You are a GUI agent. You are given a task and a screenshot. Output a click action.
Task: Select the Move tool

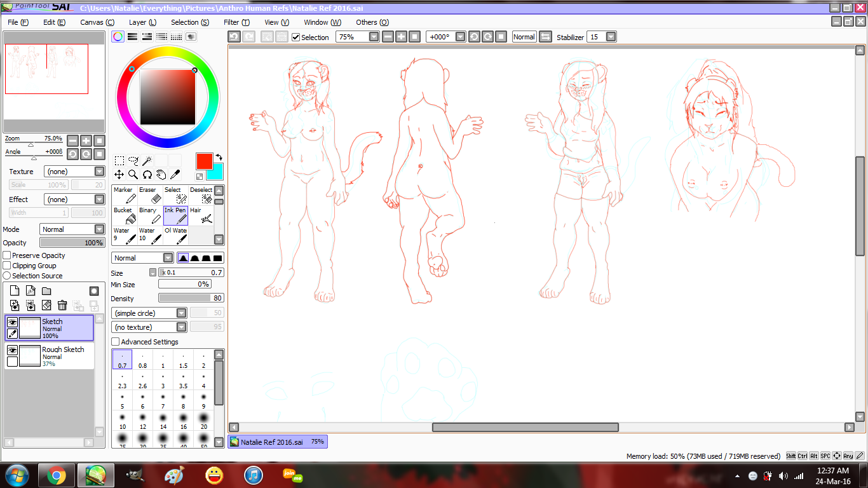pyautogui.click(x=119, y=174)
